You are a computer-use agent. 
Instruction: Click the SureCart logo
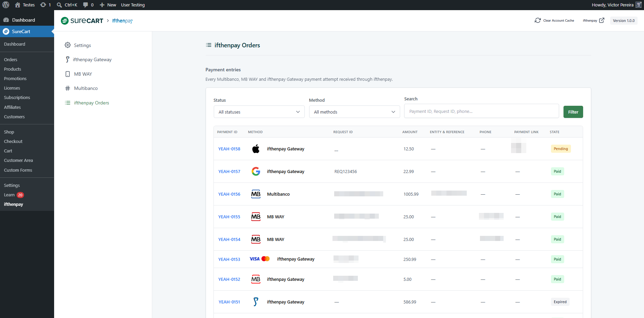(82, 21)
